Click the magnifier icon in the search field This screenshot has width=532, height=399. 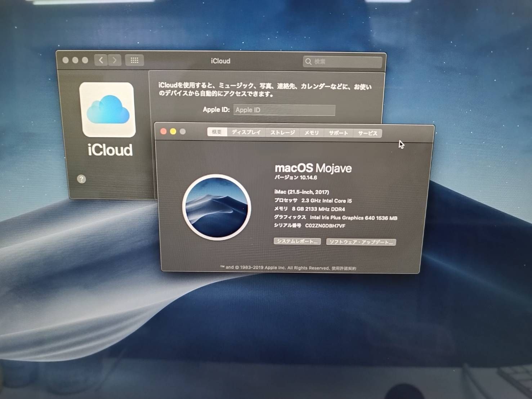tap(309, 62)
